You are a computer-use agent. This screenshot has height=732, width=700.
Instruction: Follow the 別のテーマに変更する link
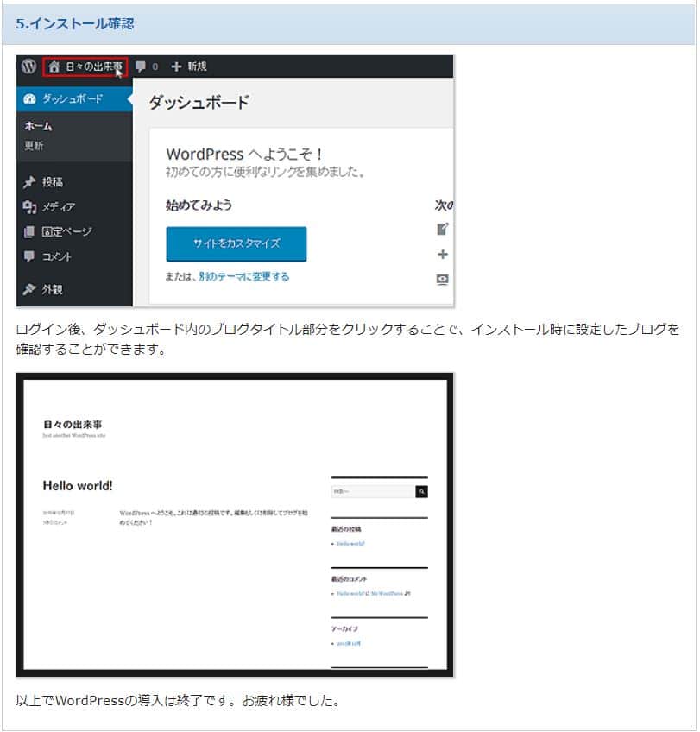[243, 277]
